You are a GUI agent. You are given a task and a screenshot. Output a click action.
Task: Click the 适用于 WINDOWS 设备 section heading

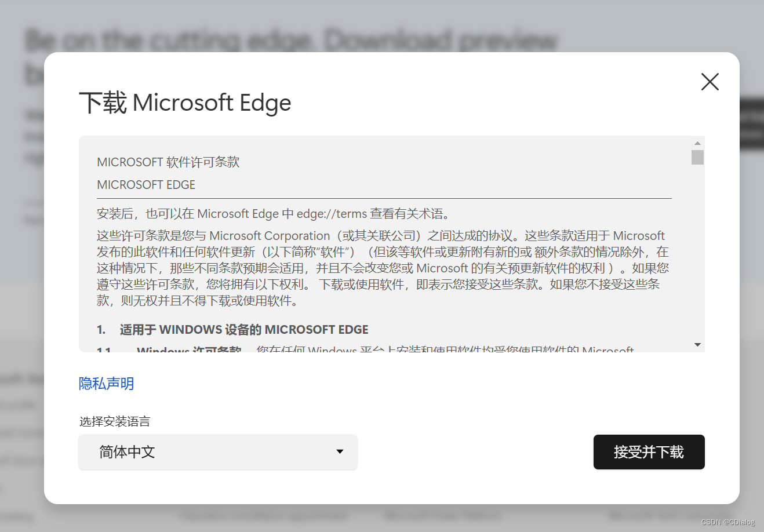point(232,329)
